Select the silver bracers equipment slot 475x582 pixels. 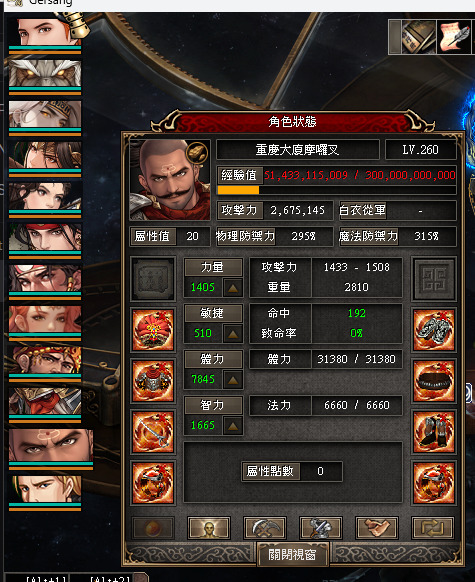point(434,330)
